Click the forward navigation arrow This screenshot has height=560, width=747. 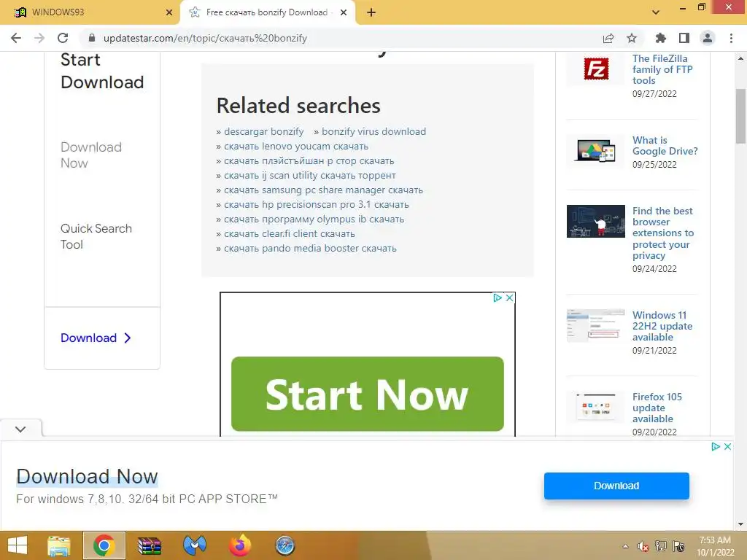tap(39, 38)
